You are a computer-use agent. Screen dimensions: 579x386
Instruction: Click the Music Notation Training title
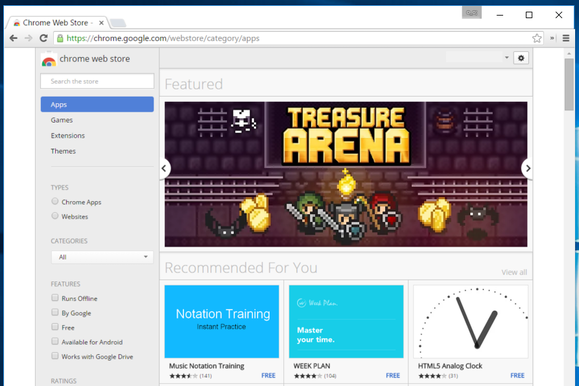tap(206, 366)
